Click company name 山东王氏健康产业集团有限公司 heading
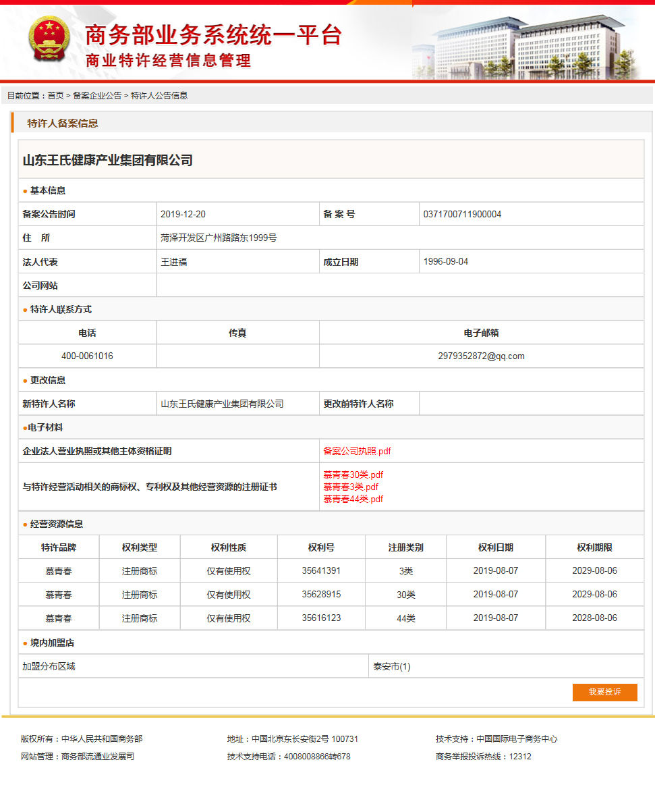The width and height of the screenshot is (655, 812). click(x=108, y=161)
